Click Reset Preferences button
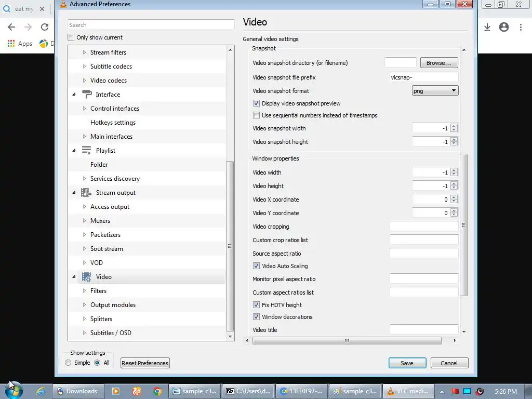Screen dimensions: 532x399 (x=145, y=363)
